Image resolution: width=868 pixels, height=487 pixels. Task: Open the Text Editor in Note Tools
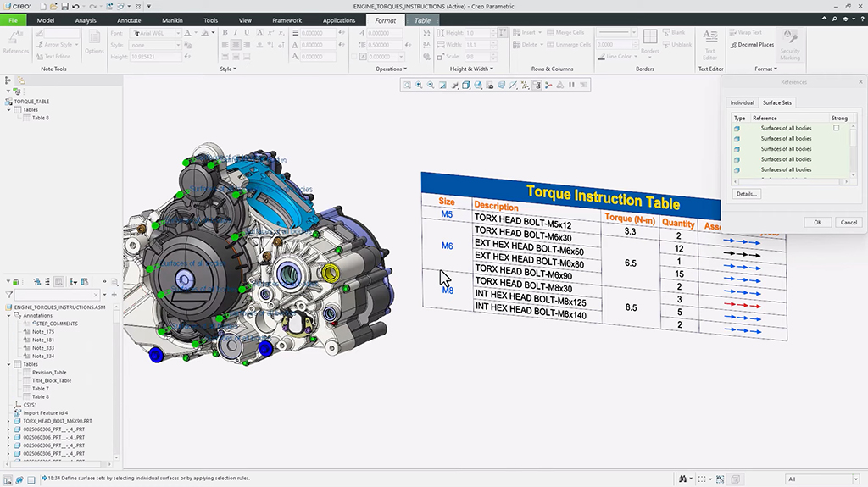pyautogui.click(x=53, y=57)
